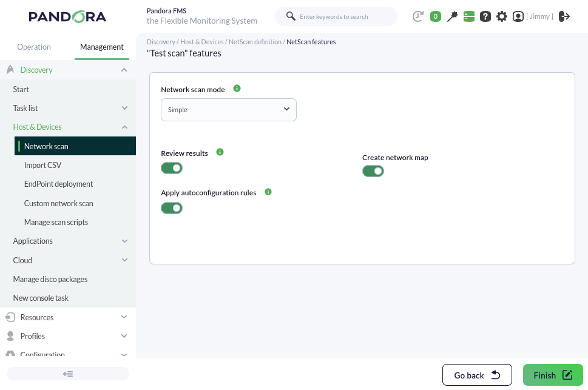Toggle the Review results switch

[x=172, y=168]
